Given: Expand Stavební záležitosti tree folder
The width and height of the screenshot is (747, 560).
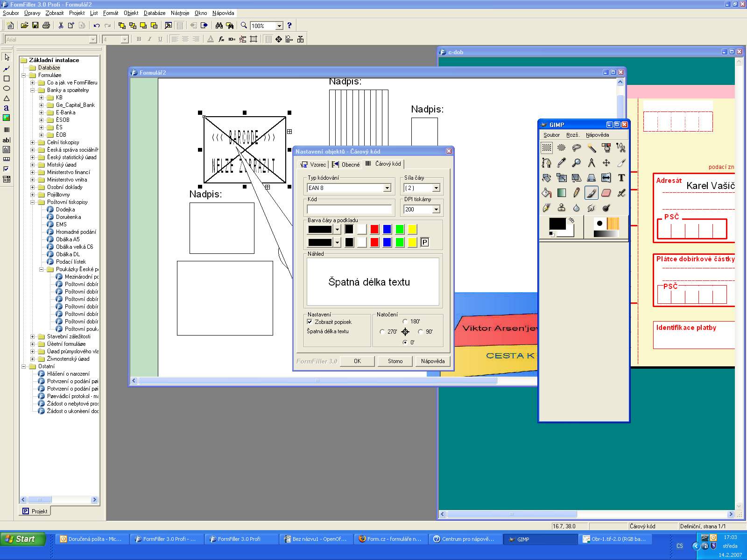Looking at the screenshot, I should 33,336.
